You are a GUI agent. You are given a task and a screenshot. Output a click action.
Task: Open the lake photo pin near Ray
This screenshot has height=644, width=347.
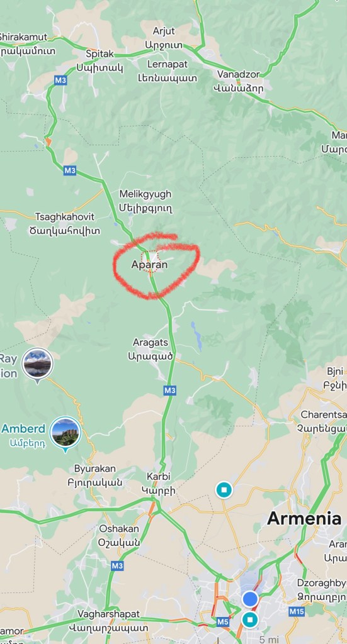37,364
